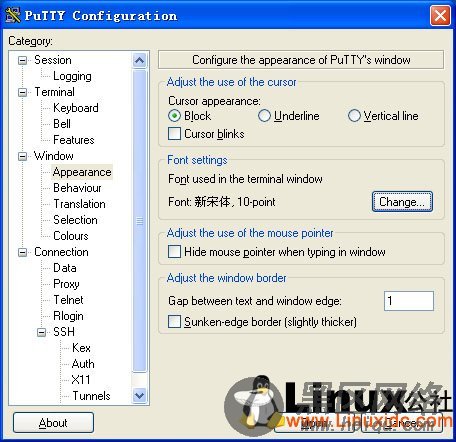Open the Data category

coord(65,268)
